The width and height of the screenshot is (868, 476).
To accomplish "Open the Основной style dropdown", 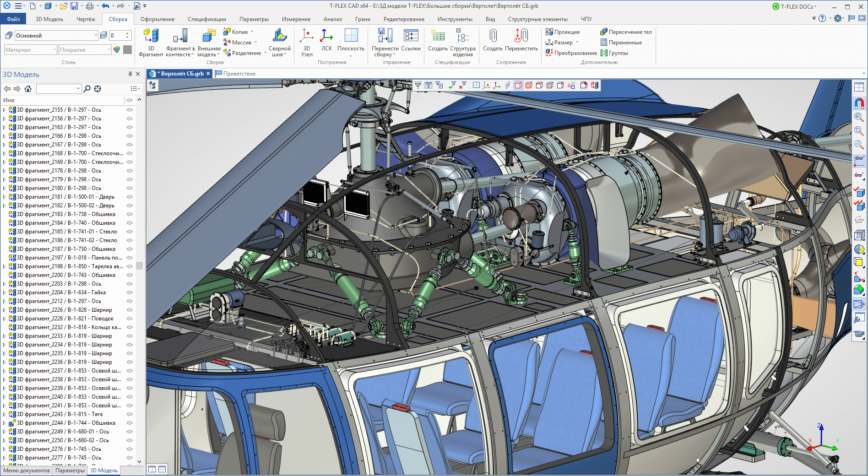I will click(96, 35).
